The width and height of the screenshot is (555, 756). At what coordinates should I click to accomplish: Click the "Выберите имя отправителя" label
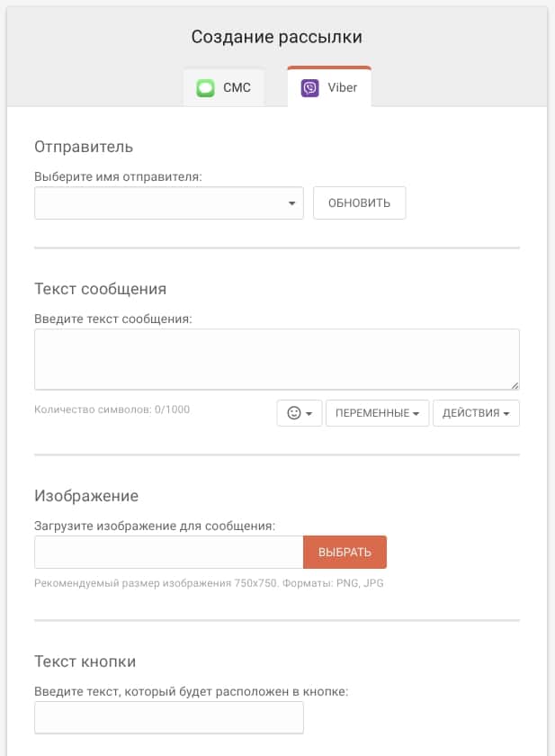click(x=118, y=176)
